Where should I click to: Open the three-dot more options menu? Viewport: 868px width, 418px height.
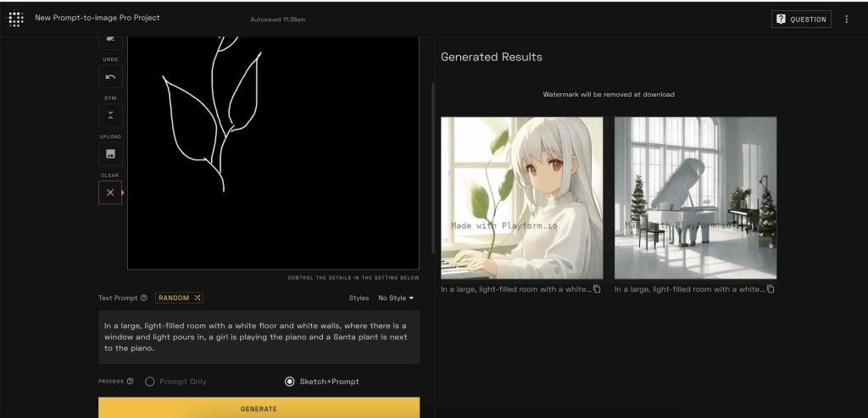coord(846,19)
